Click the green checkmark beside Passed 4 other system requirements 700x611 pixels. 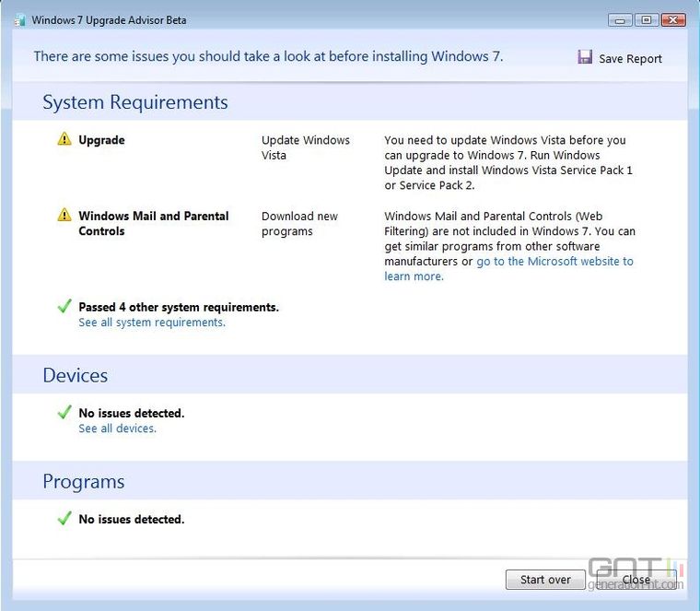click(x=64, y=306)
